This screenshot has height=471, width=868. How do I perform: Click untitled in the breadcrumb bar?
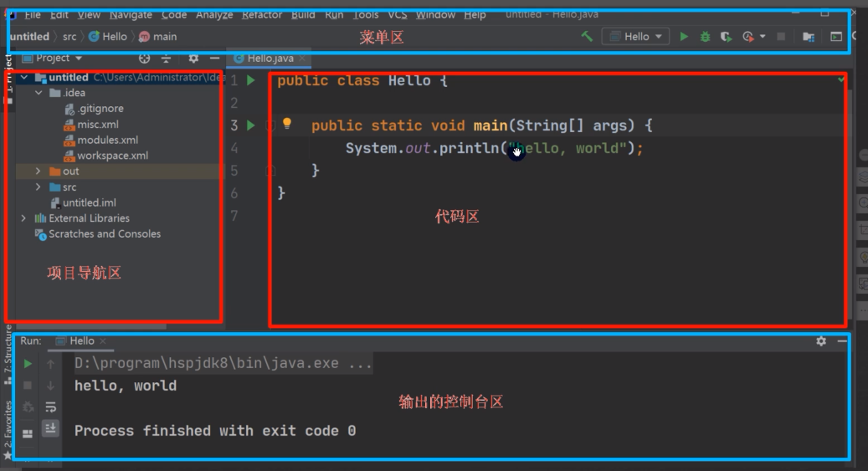point(29,37)
